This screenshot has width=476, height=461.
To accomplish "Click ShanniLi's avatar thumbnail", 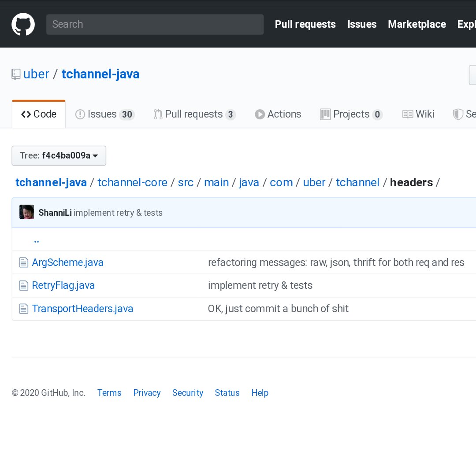I will click(x=27, y=212).
